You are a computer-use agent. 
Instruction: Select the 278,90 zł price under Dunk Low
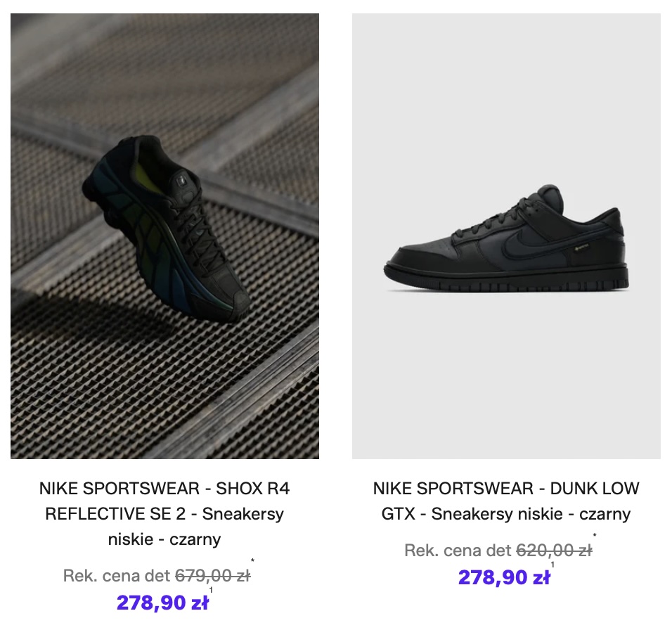click(503, 578)
